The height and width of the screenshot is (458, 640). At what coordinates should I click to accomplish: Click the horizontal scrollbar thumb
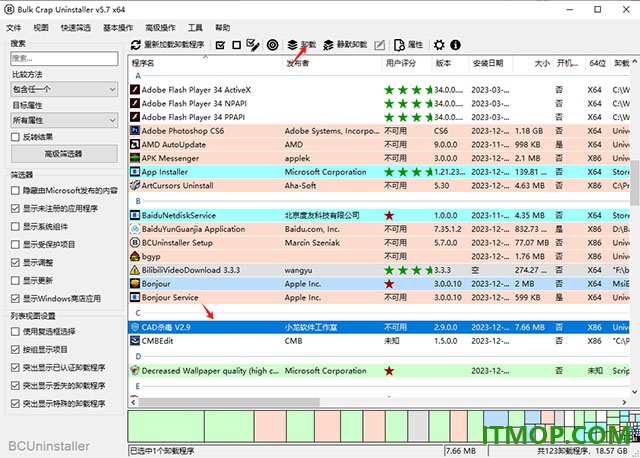[x=229, y=402]
